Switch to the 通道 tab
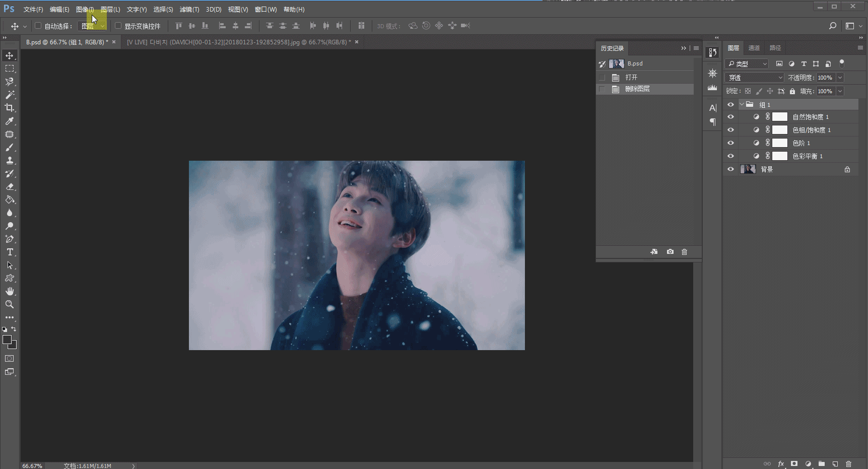868x469 pixels. click(x=754, y=48)
